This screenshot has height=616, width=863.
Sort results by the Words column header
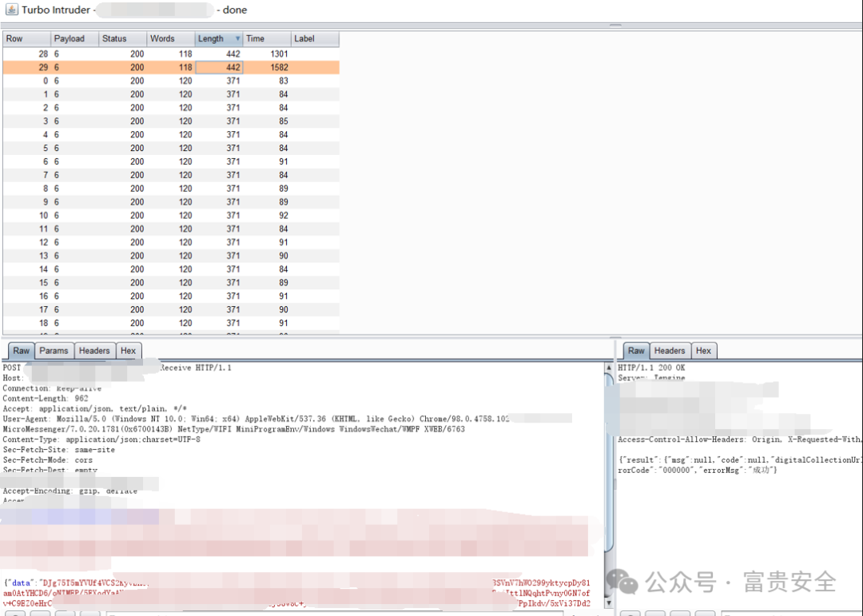coord(171,38)
